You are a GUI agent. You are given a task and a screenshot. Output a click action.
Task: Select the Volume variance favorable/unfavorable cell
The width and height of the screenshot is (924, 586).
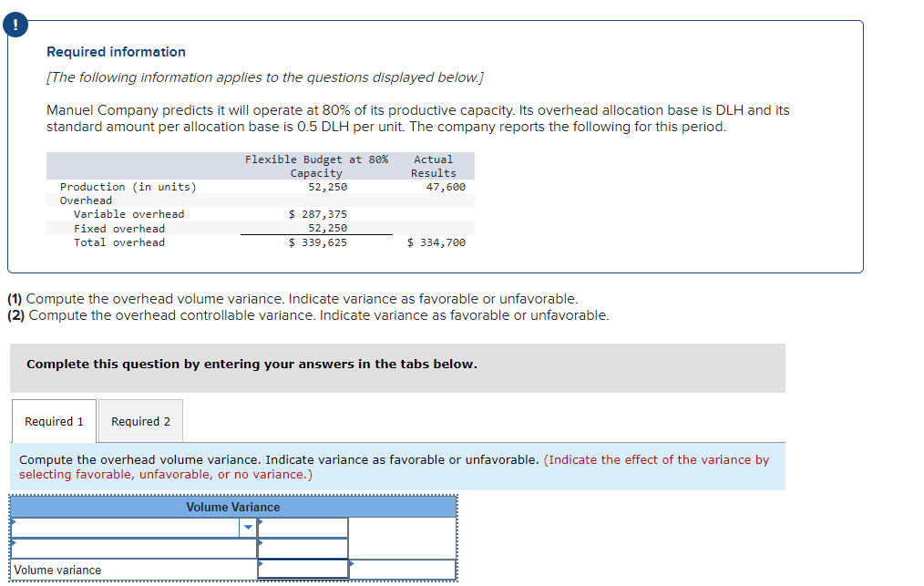(403, 570)
